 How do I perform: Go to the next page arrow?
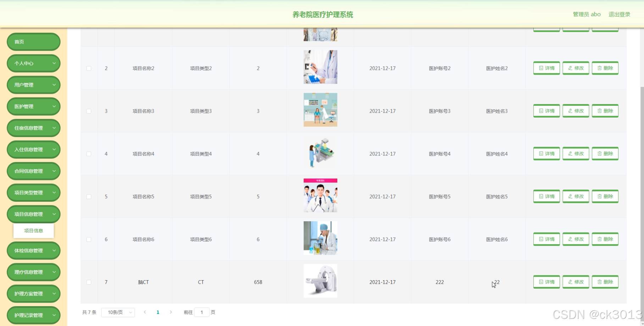click(171, 313)
